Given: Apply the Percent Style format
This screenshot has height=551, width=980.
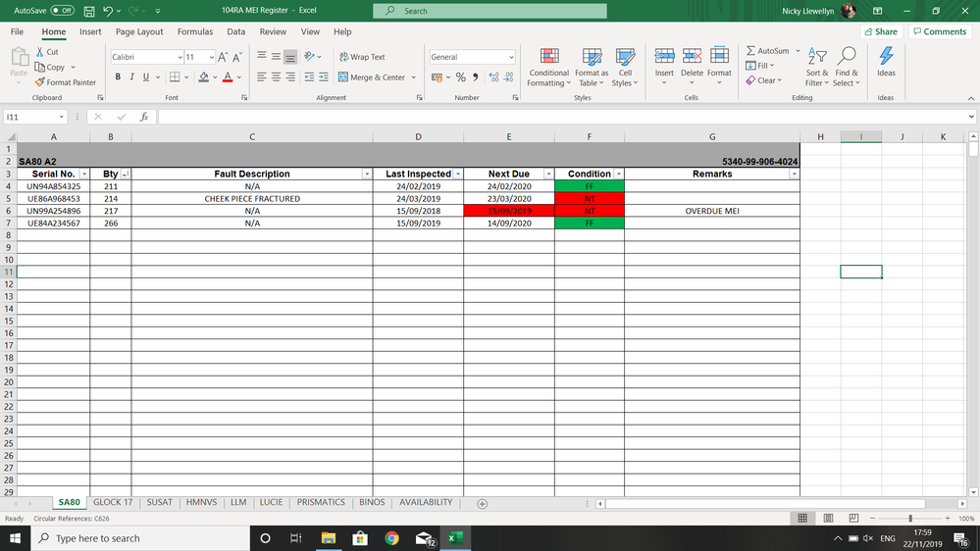Looking at the screenshot, I should coord(461,76).
